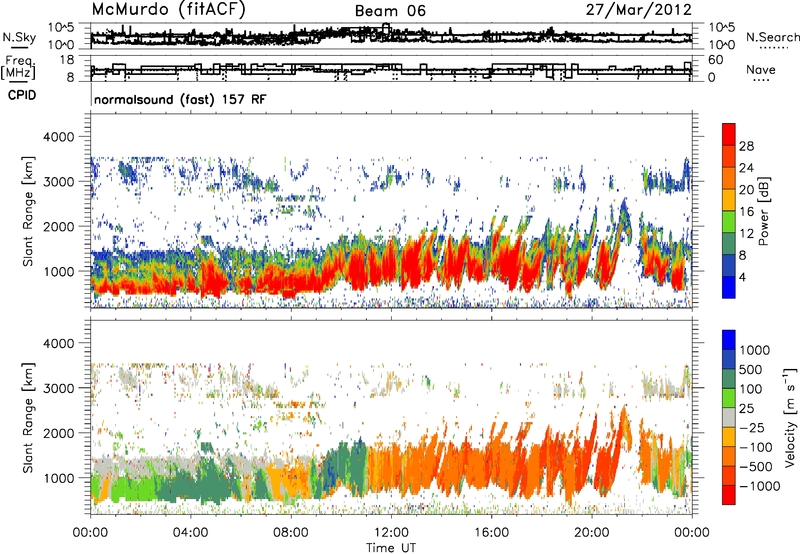Click the date "27/Mar/2012" in the header

point(639,10)
